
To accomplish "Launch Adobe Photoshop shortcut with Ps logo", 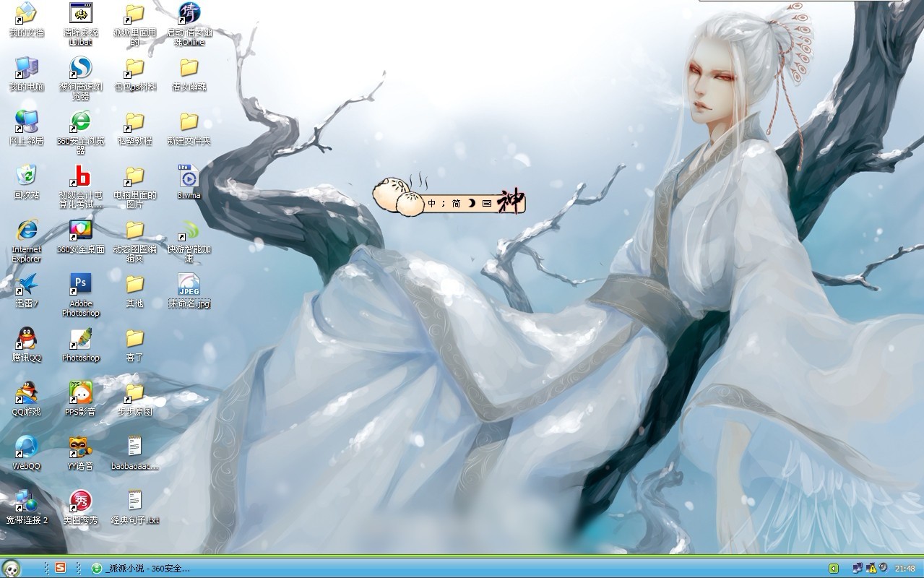I will pos(81,295).
